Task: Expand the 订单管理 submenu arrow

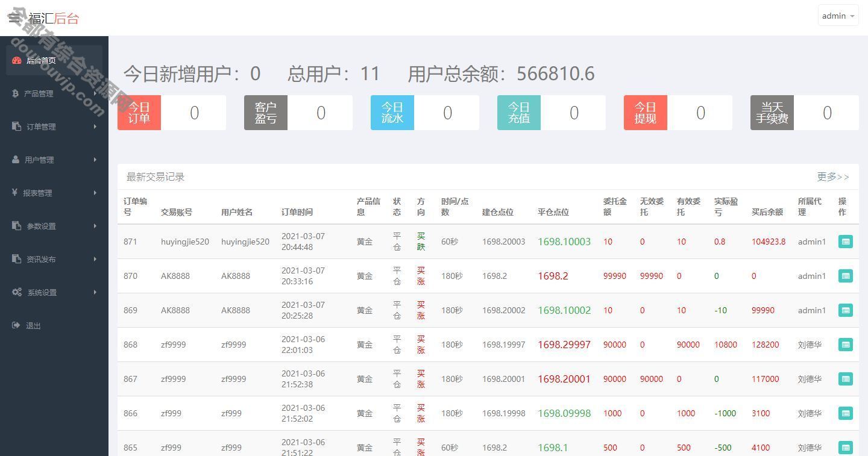Action: tap(95, 126)
